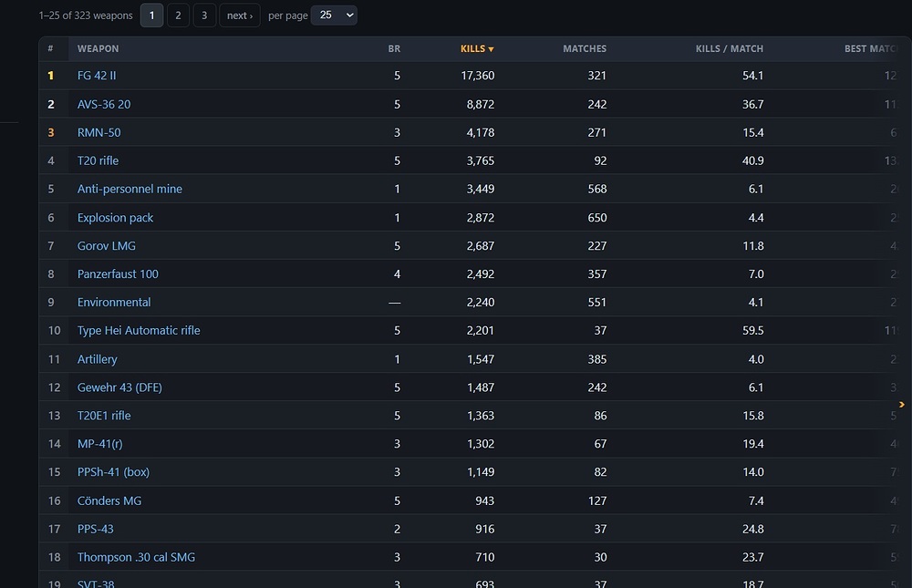
Task: Open the Environmental link
Action: [114, 303]
